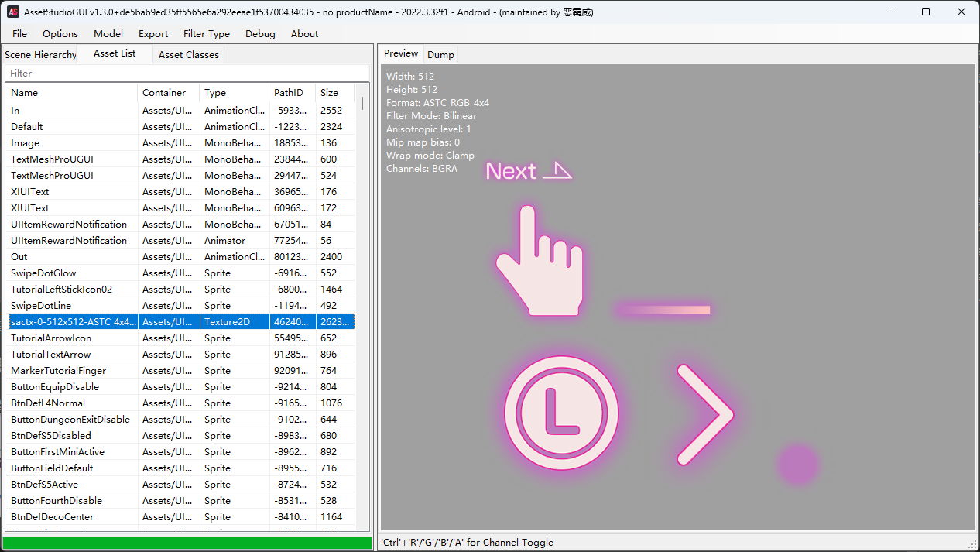Select the SwipeDotLine sprite

point(182,306)
